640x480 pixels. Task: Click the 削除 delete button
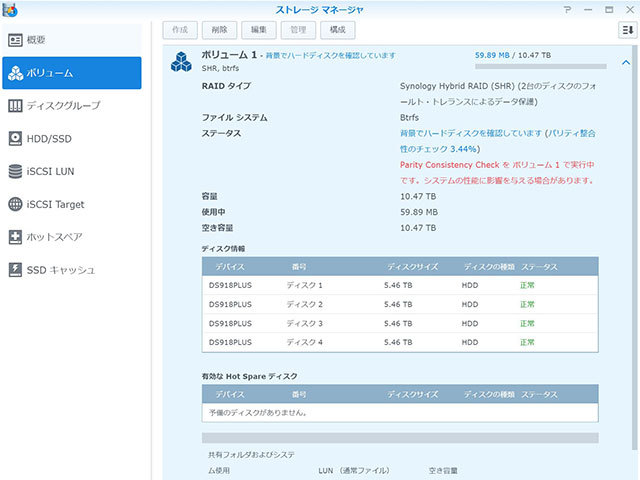(219, 30)
